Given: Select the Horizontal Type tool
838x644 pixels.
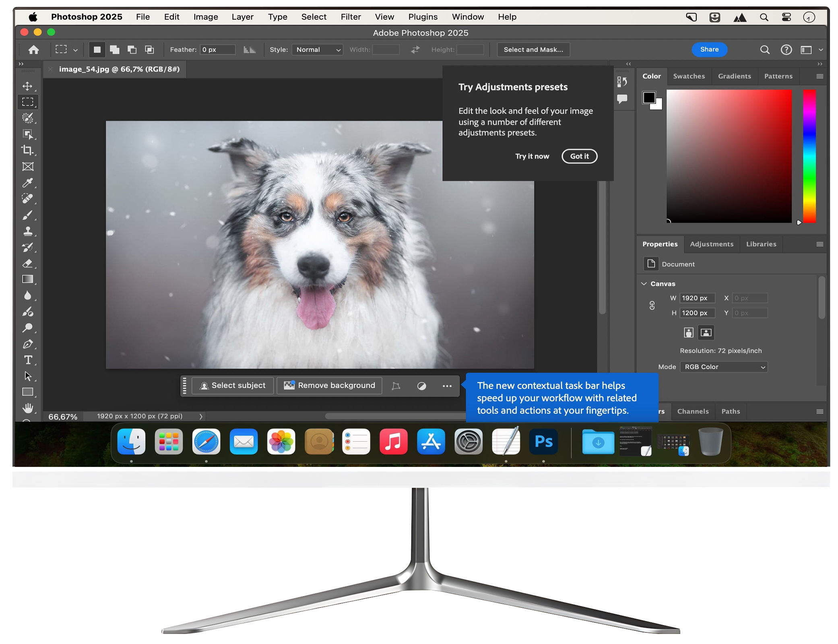Looking at the screenshot, I should coord(27,360).
